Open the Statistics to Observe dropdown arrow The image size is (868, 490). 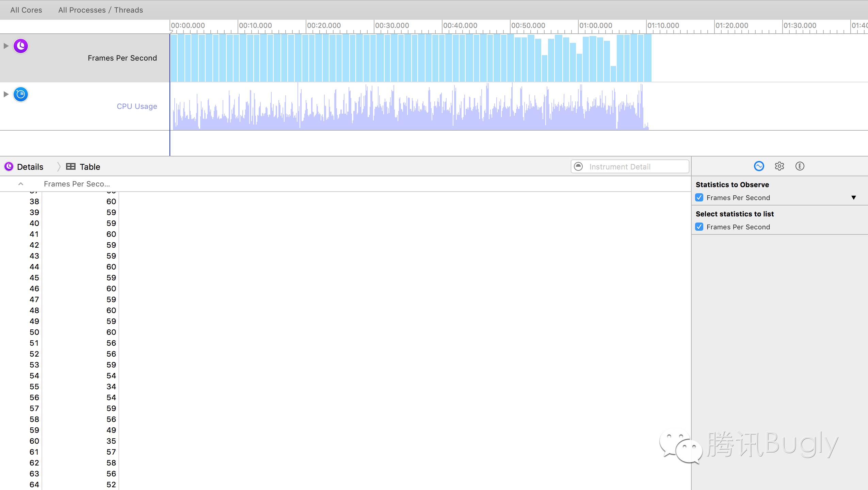click(x=854, y=198)
